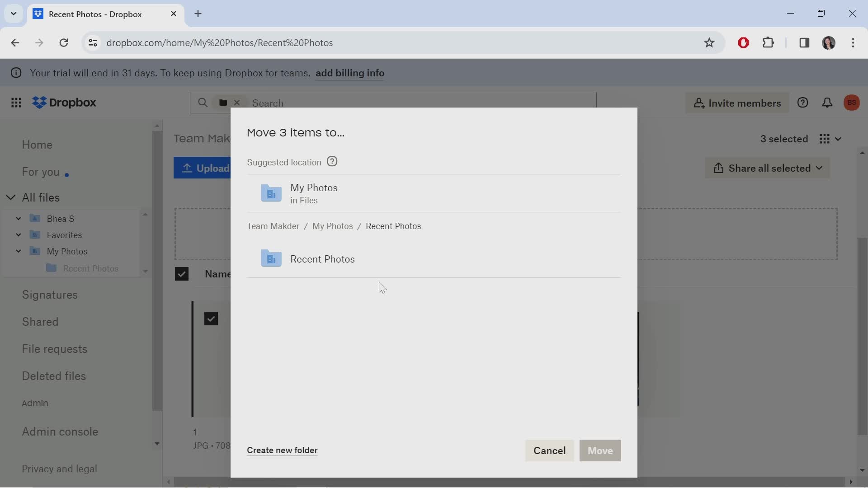868x488 pixels.
Task: Click the address bar URL
Action: (219, 42)
